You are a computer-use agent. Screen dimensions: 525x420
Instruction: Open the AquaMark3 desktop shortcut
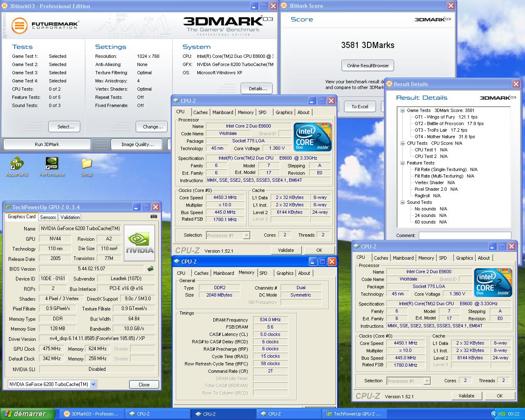click(x=17, y=167)
